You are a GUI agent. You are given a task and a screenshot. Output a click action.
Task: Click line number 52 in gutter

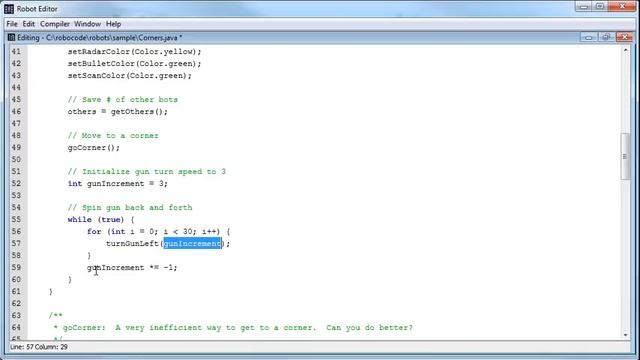pyautogui.click(x=16, y=184)
